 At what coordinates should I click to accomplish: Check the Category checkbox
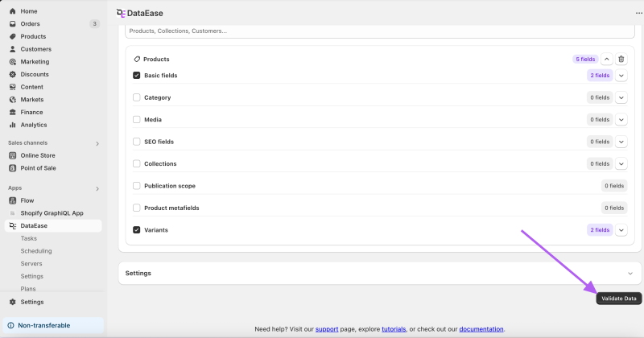[x=136, y=97]
